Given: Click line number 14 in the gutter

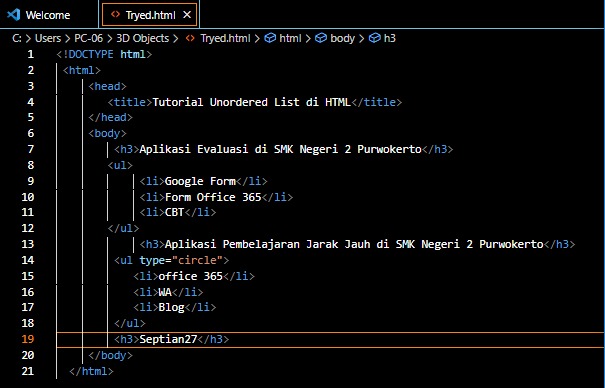Looking at the screenshot, I should click(x=28, y=260).
